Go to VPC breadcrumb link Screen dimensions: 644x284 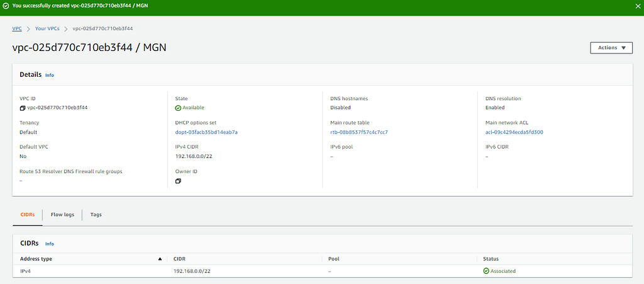tap(17, 29)
